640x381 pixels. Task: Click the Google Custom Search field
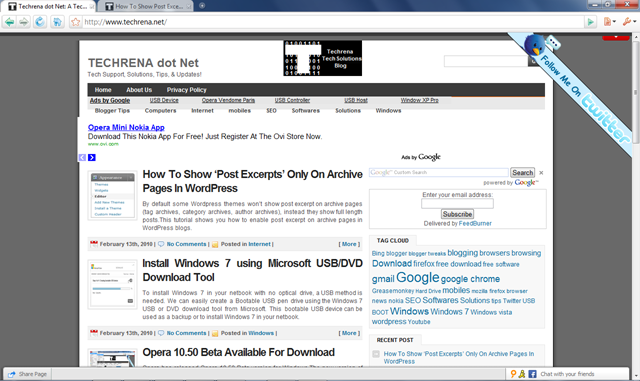[x=439, y=172]
